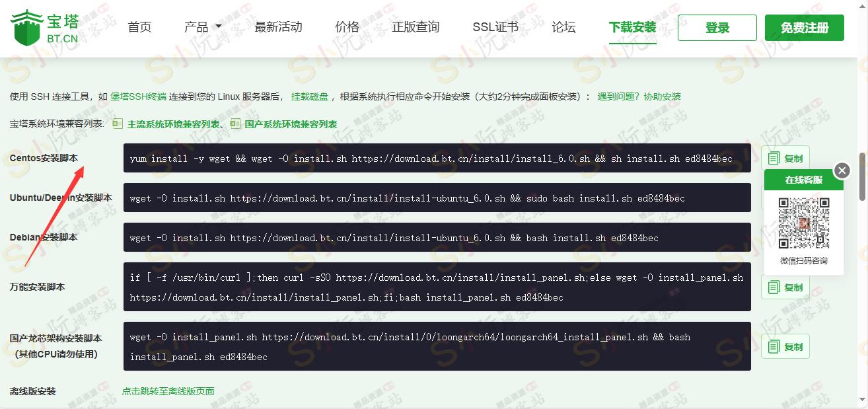The width and height of the screenshot is (868, 409).
Task: Open 最新活动 in the navigation bar
Action: 278,27
